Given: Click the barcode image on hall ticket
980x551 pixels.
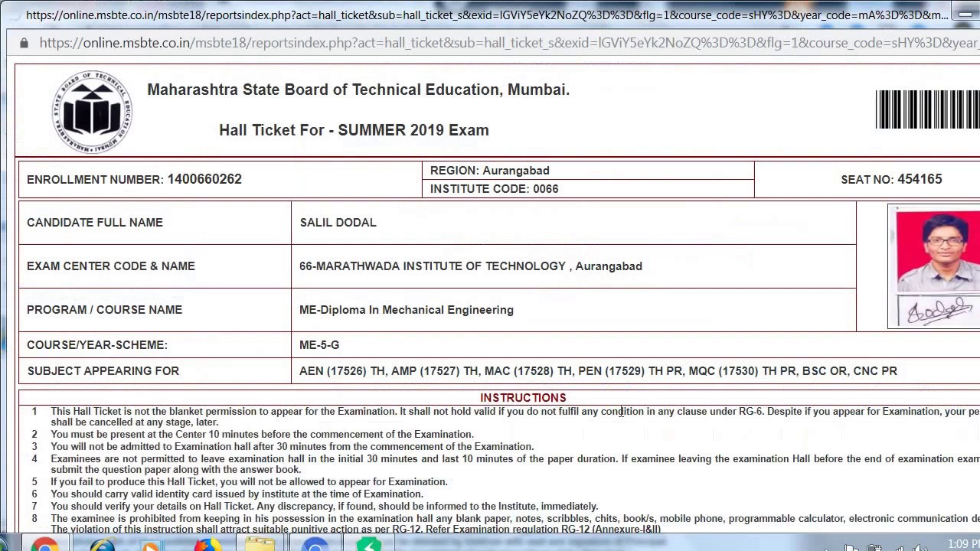Looking at the screenshot, I should pos(928,109).
